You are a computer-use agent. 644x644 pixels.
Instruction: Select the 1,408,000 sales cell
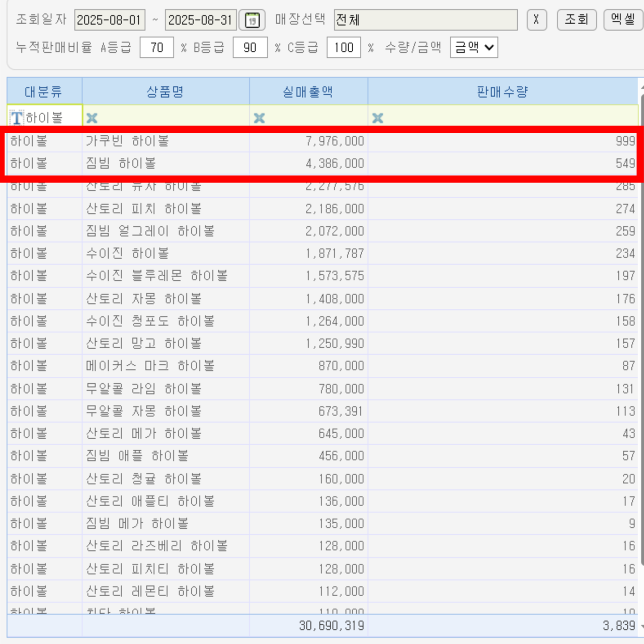[335, 299]
